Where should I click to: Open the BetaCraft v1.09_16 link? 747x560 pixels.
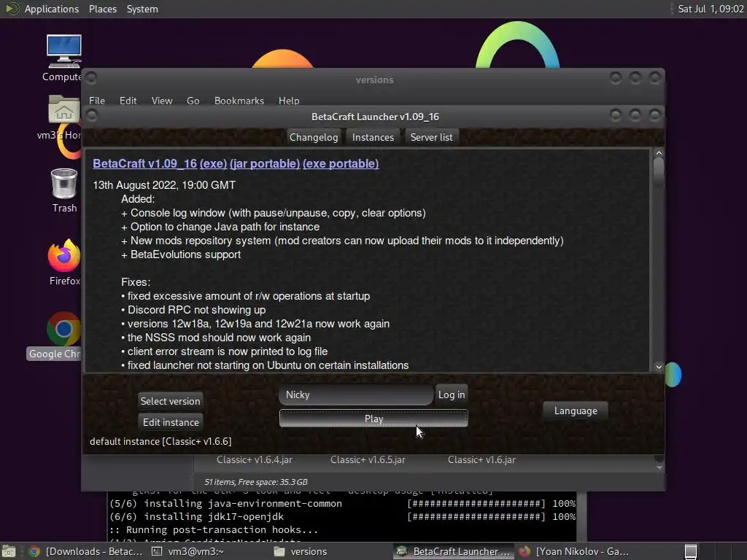click(145, 163)
